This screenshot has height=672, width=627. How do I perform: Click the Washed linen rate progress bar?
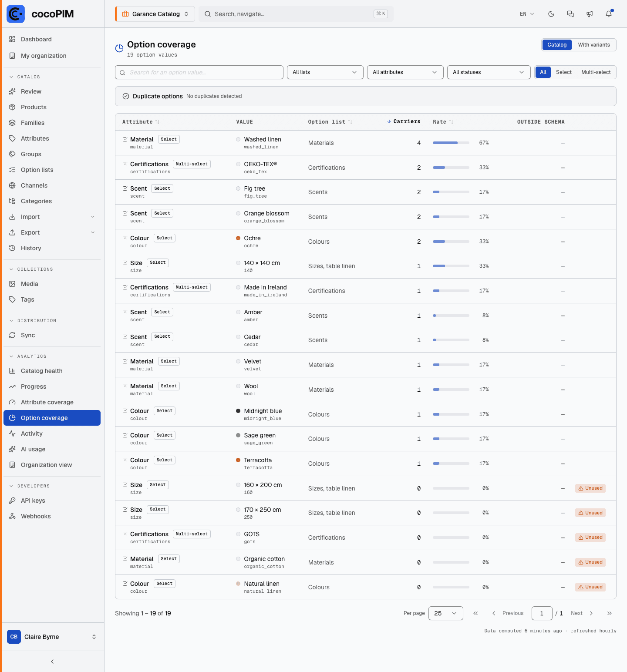pyautogui.click(x=451, y=143)
